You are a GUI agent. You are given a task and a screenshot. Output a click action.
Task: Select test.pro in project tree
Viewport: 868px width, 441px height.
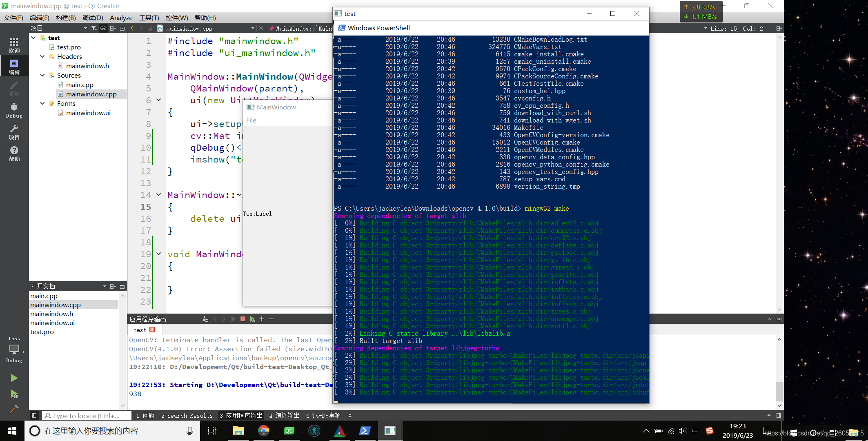[x=69, y=47]
